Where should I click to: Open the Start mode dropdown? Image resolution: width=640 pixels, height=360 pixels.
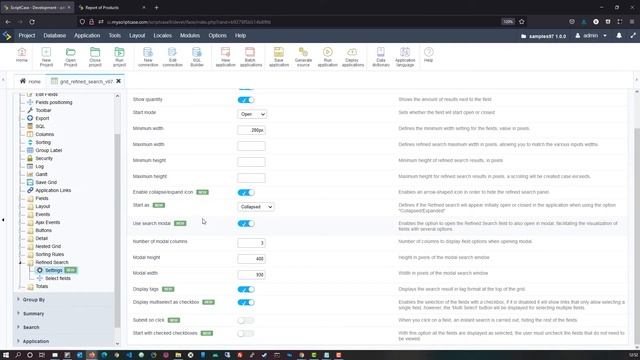tap(252, 114)
